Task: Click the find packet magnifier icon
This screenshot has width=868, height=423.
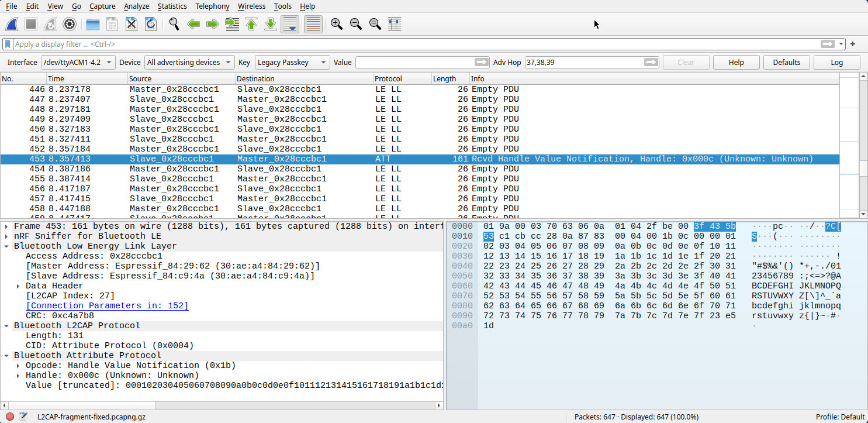Action: click(174, 24)
